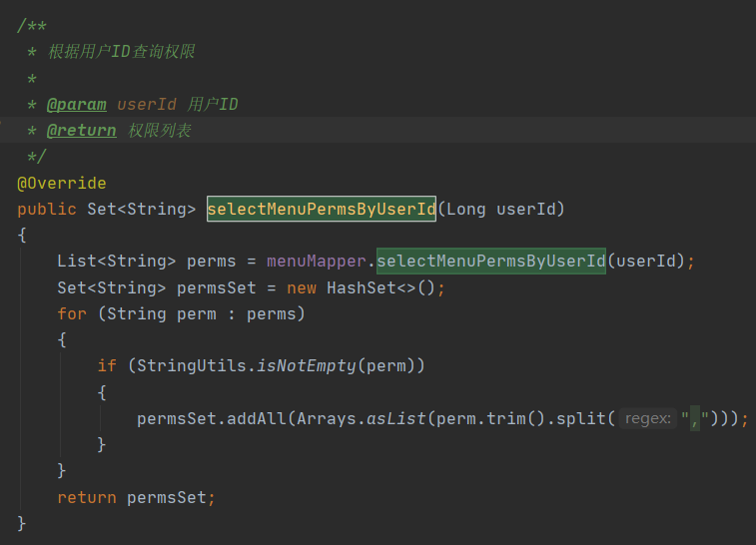This screenshot has width=756, height=545.
Task: Click 用户ID description after @param userId
Action: pyautogui.click(x=213, y=105)
